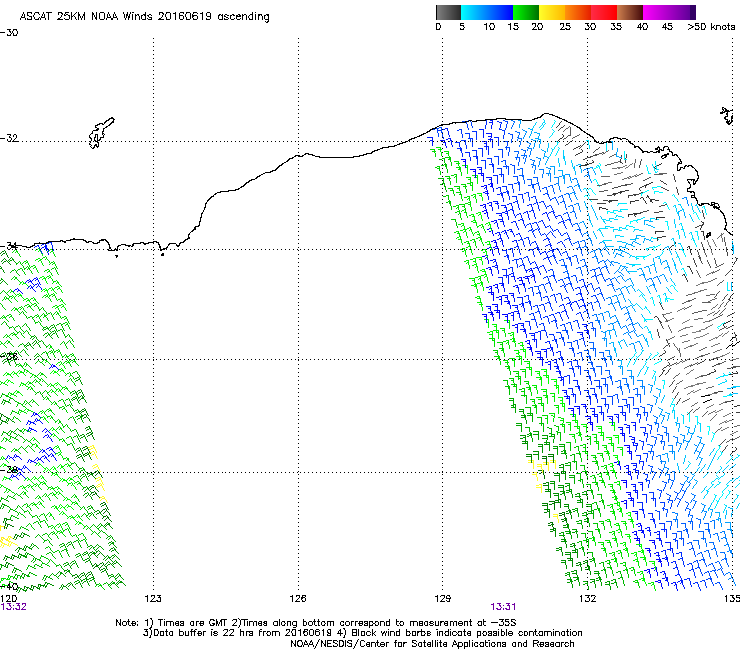Click the '126' longitude label
This screenshot has height=650, width=740.
pyautogui.click(x=298, y=599)
